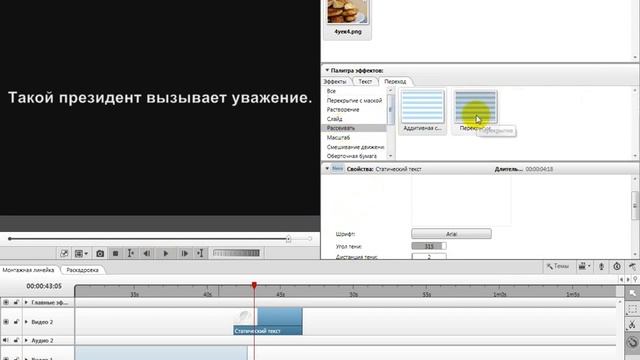Viewport: 640px width, 360px height.
Task: Click the jog shuttle wheel bar
Action: pyautogui.click(x=236, y=253)
